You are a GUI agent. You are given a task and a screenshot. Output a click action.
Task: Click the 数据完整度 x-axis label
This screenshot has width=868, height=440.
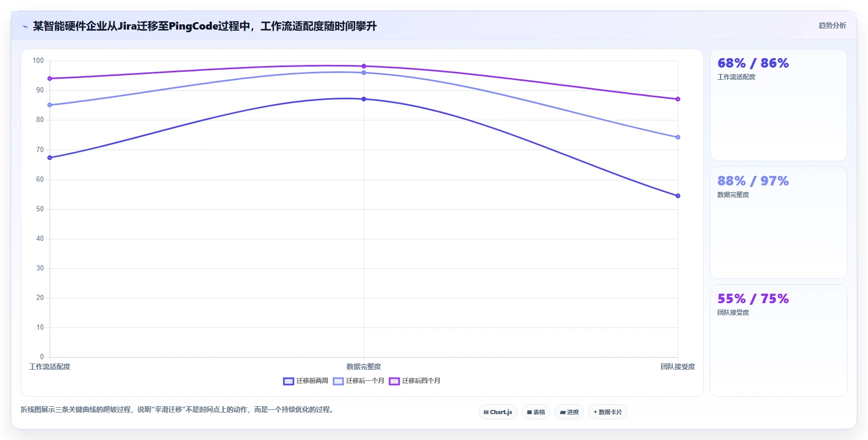[364, 367]
